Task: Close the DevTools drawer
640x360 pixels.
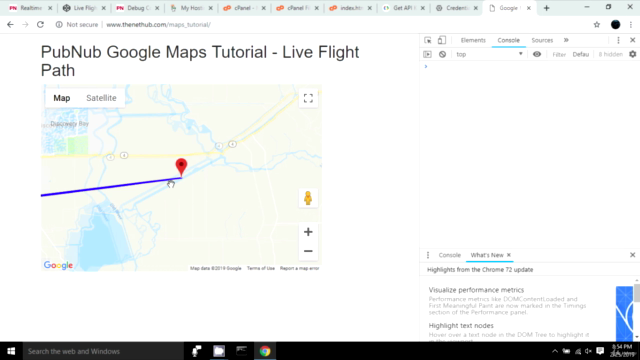Action: click(633, 255)
